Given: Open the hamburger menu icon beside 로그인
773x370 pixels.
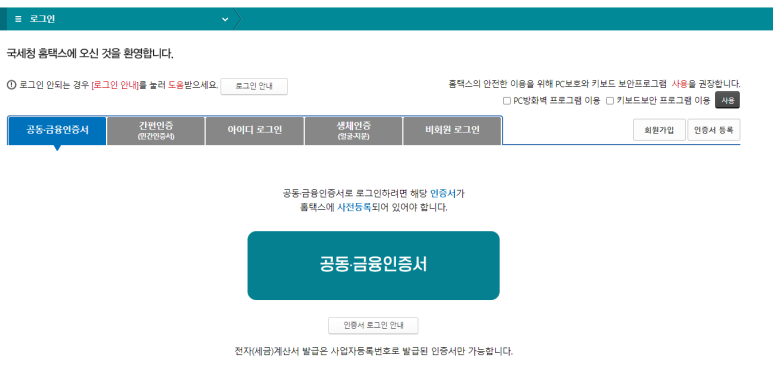Looking at the screenshot, I should point(18,19).
